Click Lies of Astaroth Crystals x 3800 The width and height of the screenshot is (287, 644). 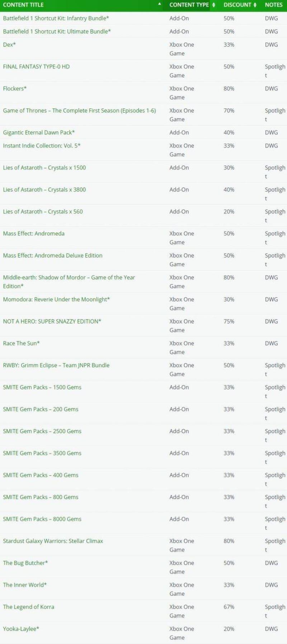(44, 190)
